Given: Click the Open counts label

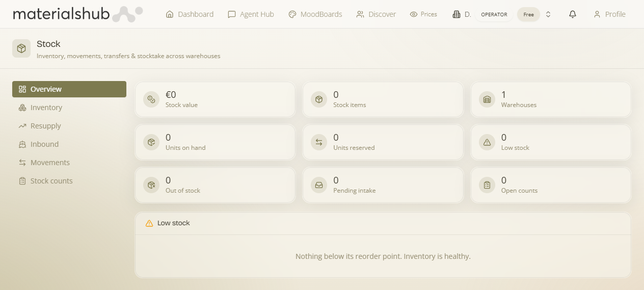Looking at the screenshot, I should (519, 191).
